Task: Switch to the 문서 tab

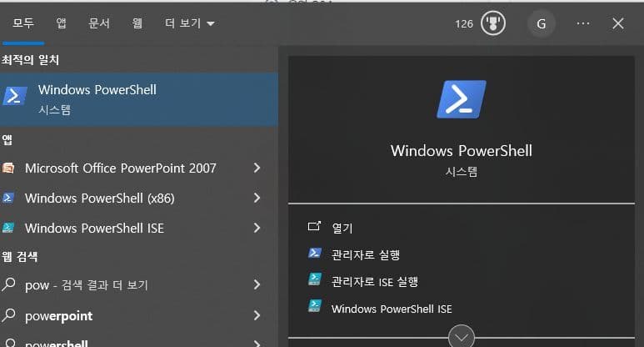Action: [99, 23]
